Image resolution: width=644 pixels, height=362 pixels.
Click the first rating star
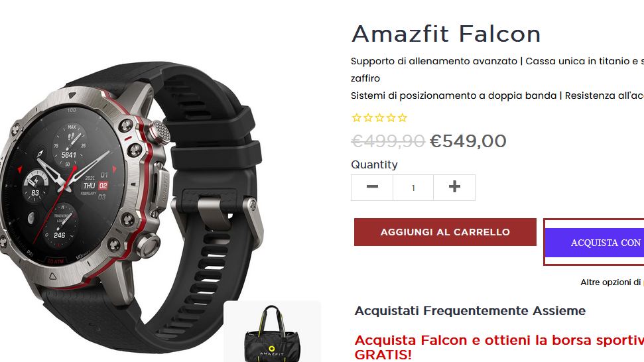[357, 118]
